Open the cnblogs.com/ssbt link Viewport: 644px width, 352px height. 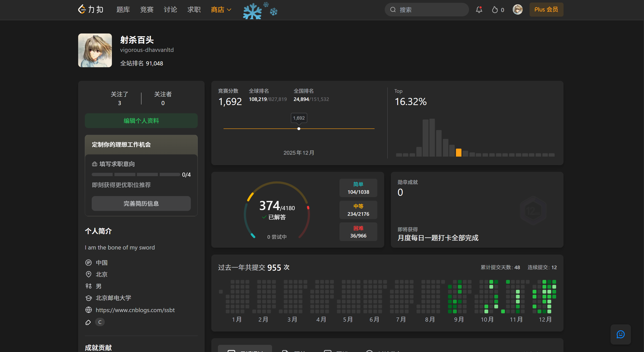point(135,310)
